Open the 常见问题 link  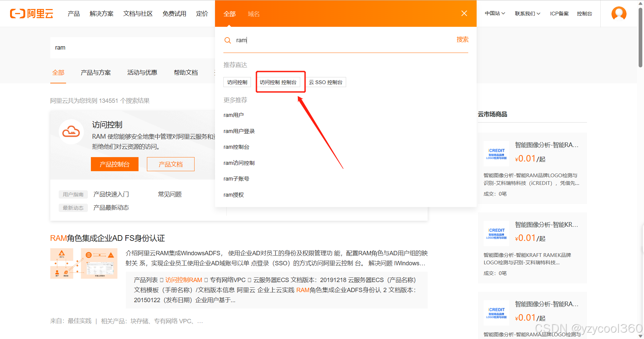coord(170,194)
